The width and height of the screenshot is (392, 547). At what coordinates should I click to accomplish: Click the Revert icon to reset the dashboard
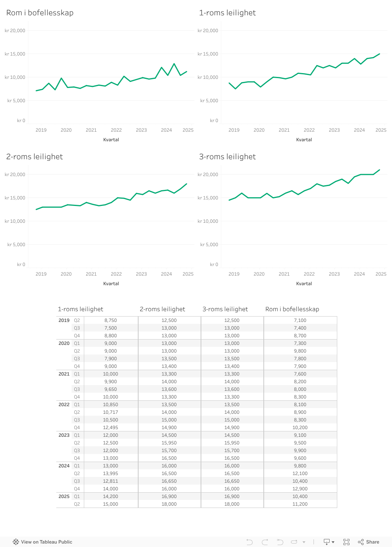pos(280,542)
